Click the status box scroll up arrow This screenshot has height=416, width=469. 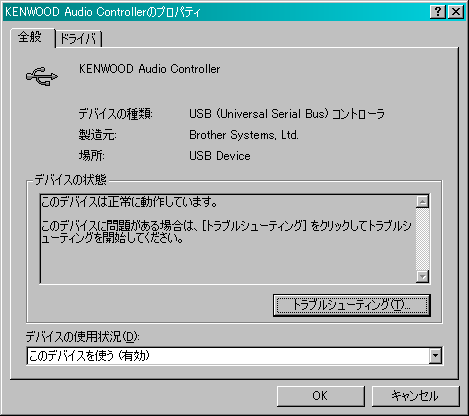pos(423,201)
